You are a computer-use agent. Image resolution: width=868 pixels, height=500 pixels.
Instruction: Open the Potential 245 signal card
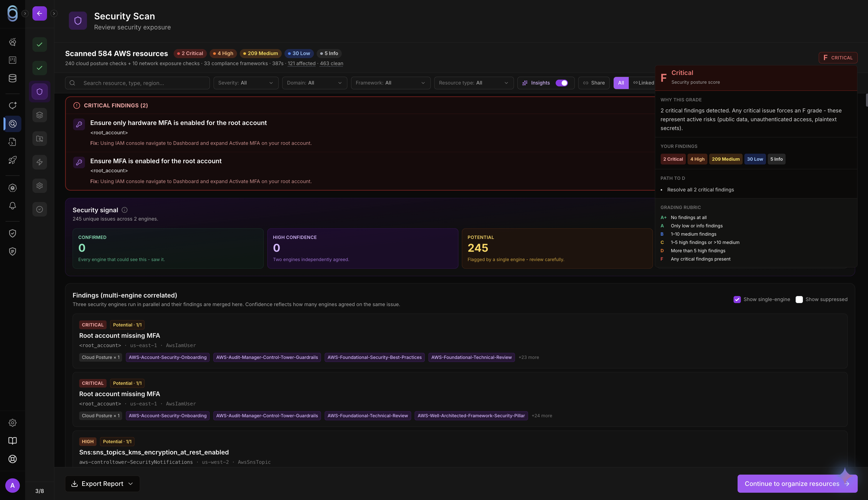[x=557, y=249]
